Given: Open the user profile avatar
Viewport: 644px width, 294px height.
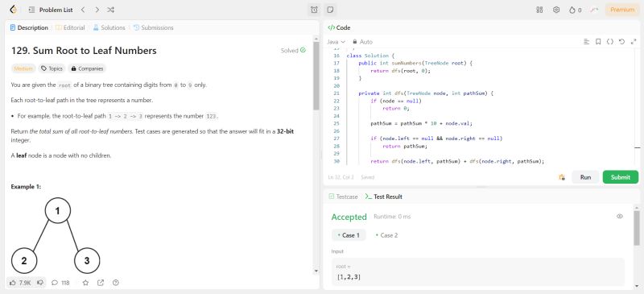Looking at the screenshot, I should click(594, 10).
